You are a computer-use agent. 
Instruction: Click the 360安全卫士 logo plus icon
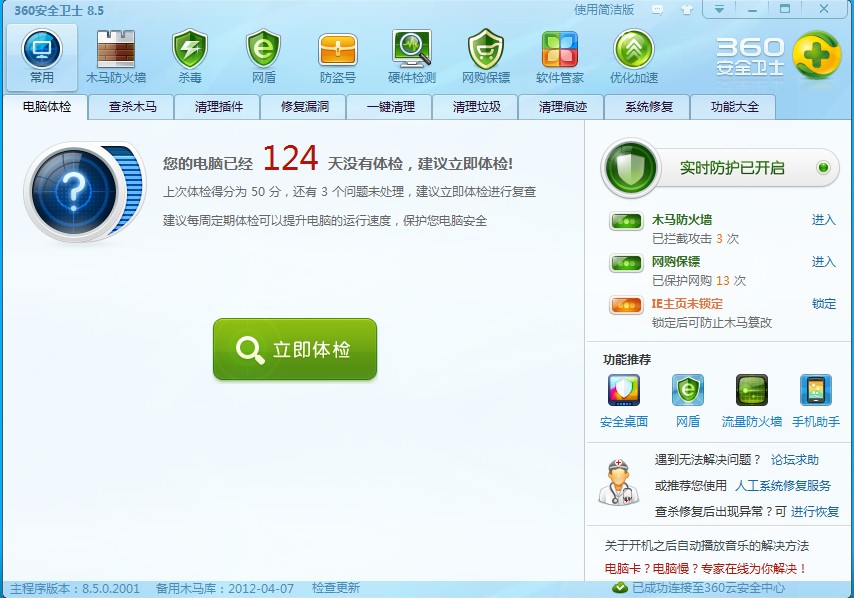pyautogui.click(x=816, y=55)
